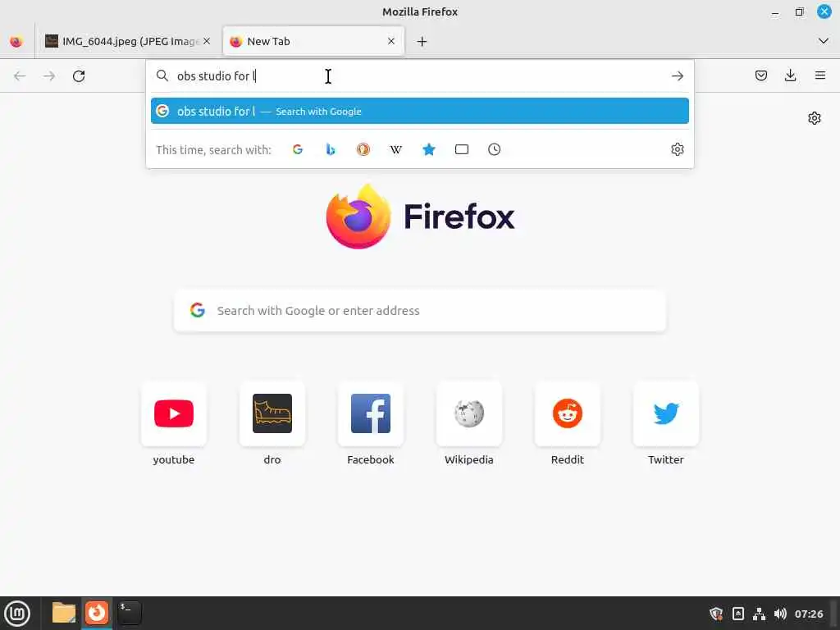This screenshot has width=840, height=630.
Task: Search this time with DuckDuckGo icon
Action: coord(363,149)
